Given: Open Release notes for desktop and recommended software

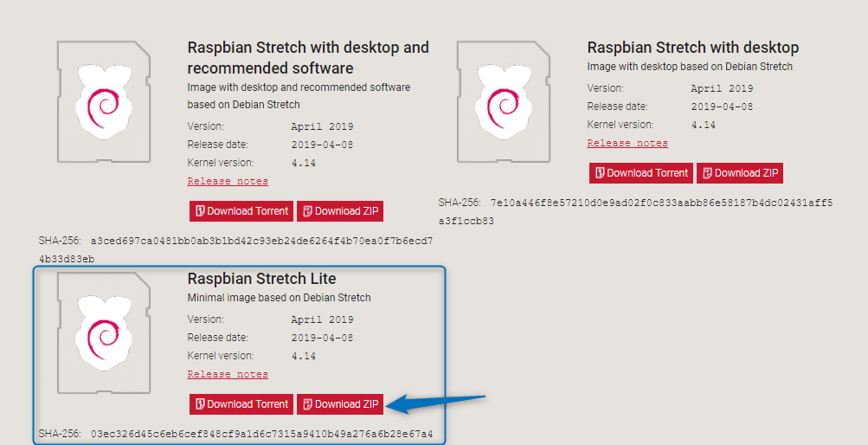Looking at the screenshot, I should click(228, 181).
